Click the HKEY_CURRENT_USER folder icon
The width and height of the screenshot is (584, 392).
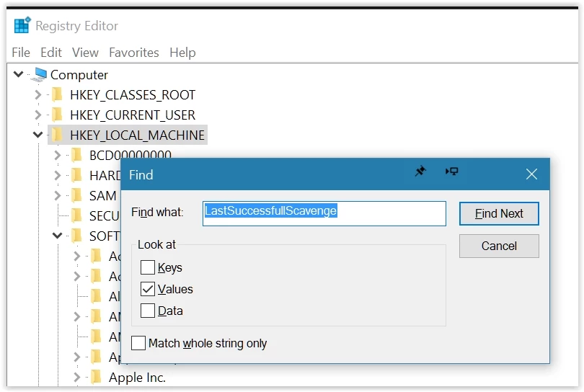point(57,115)
